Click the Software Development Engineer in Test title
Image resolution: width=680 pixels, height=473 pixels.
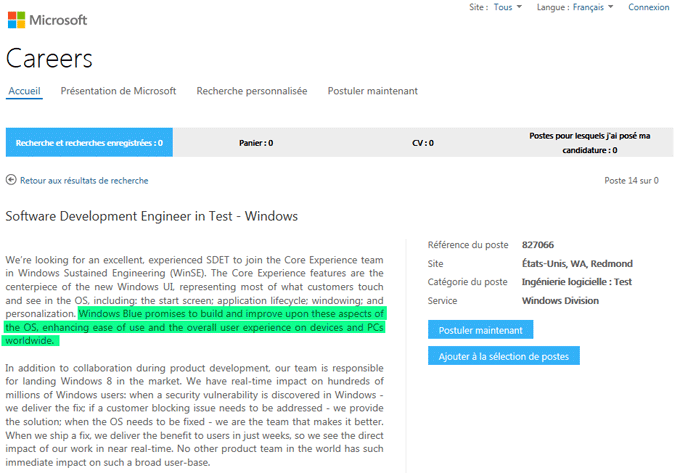coord(152,216)
